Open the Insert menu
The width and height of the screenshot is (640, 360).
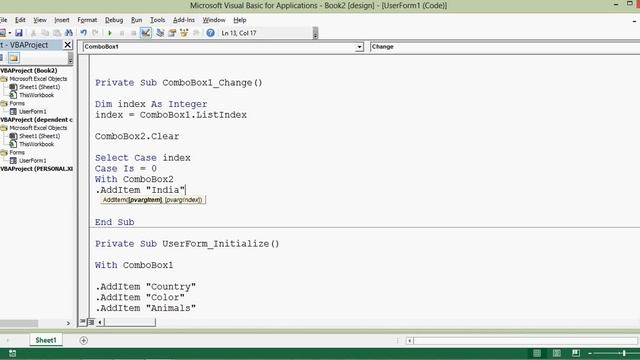coord(62,20)
